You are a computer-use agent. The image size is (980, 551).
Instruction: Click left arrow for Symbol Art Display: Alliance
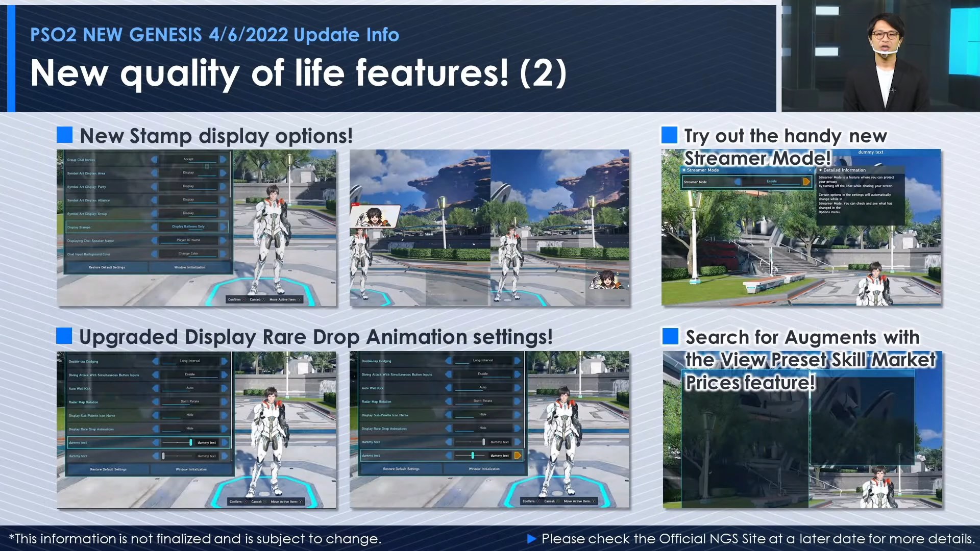pyautogui.click(x=154, y=200)
